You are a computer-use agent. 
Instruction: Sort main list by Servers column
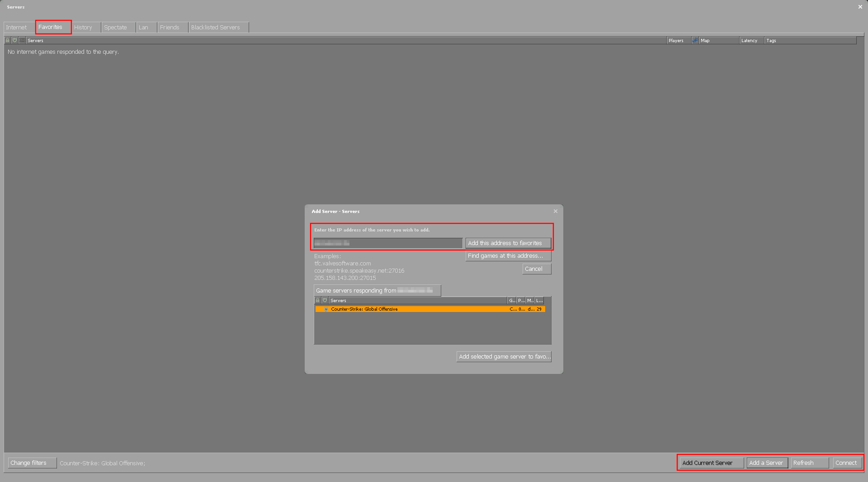point(346,40)
